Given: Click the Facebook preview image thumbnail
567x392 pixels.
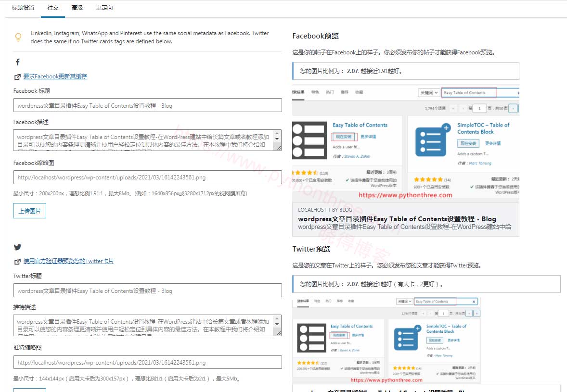Looking at the screenshot, I should click(x=406, y=143).
